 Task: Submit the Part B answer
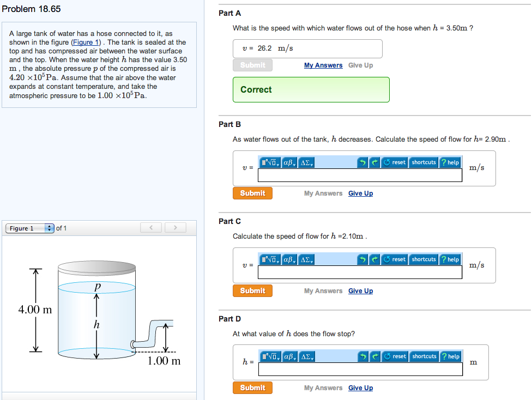pos(252,193)
